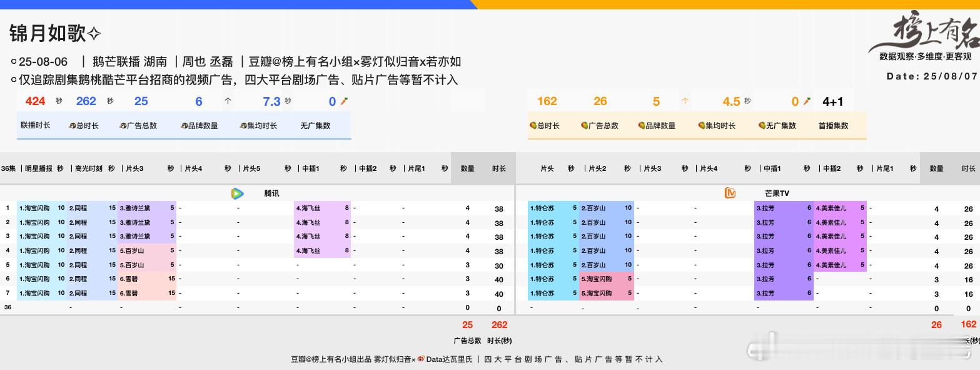Click the mango icon before Mango 广告总数
The image size is (980, 370).
click(584, 126)
